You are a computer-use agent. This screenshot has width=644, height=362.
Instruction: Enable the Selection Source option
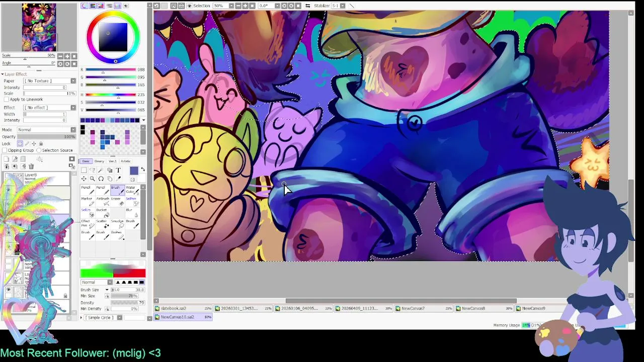tap(39, 150)
